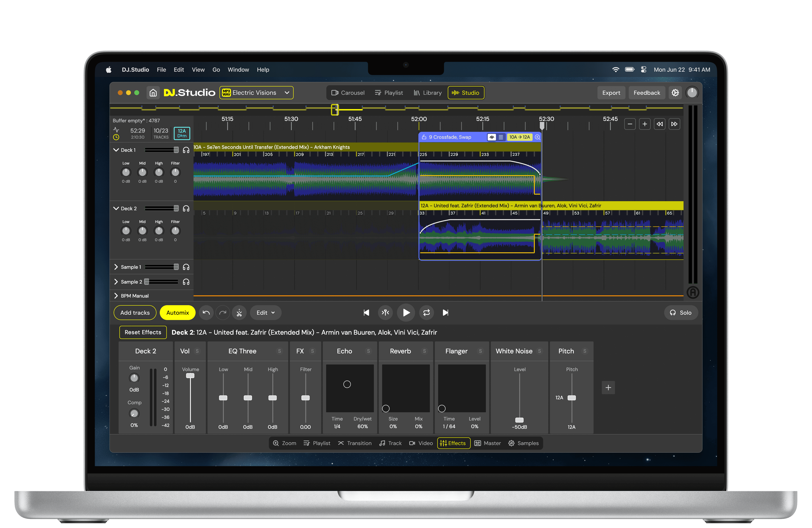
Task: Open the Transition panel from the bottom toolbar
Action: [x=355, y=443]
